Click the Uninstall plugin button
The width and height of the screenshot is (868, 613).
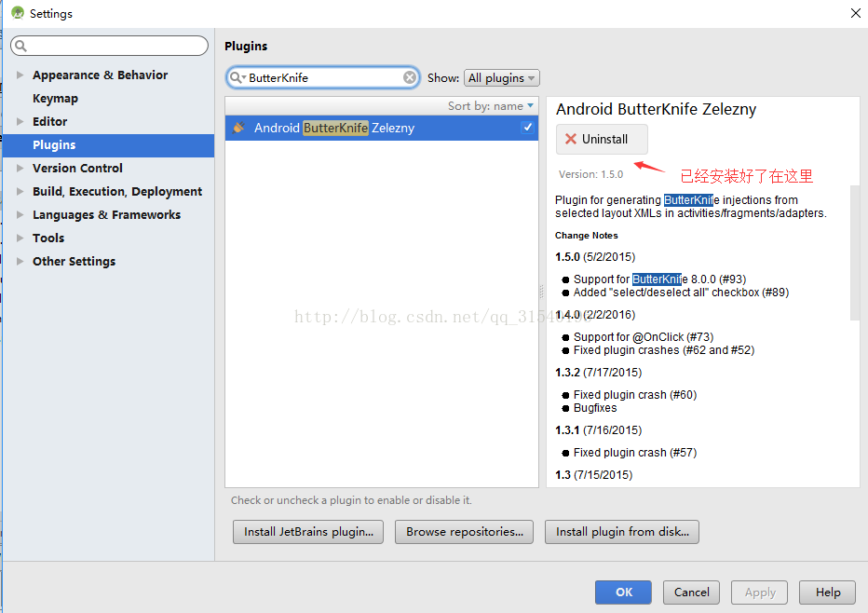602,139
